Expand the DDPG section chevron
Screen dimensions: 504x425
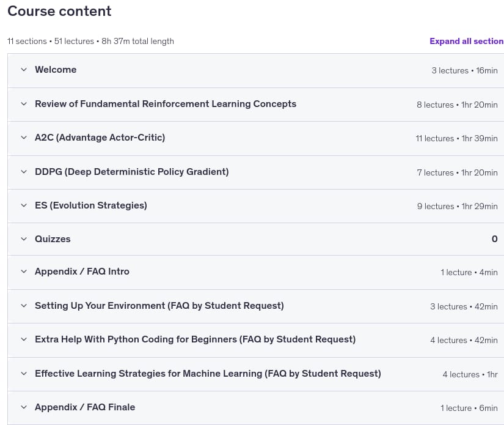[24, 171]
